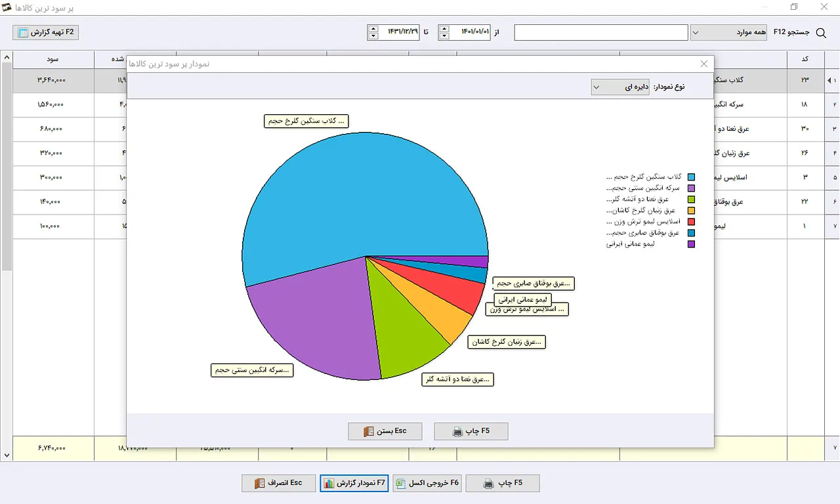Click the total profit cell 6,740,000
This screenshot has width=840, height=504.
coord(53,448)
